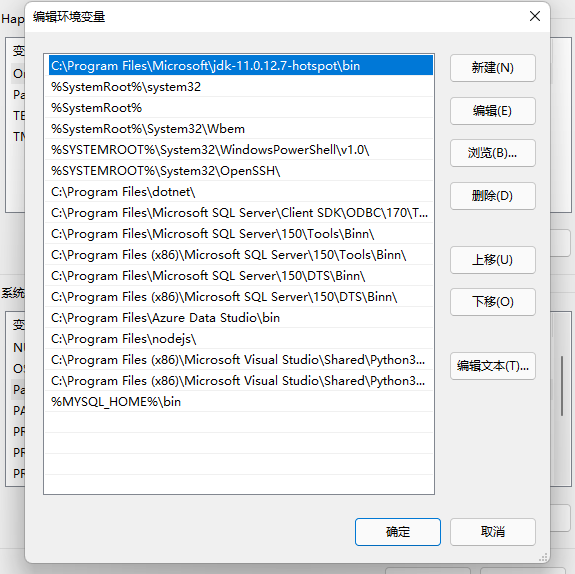Move entry down with 下移(O)

pyautogui.click(x=492, y=302)
